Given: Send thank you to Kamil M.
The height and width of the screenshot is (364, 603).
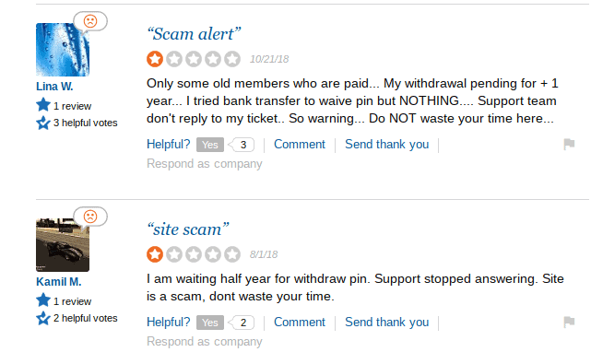Looking at the screenshot, I should point(387,323).
